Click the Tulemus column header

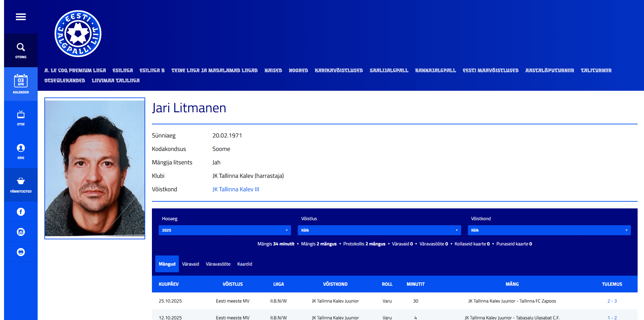[612, 284]
